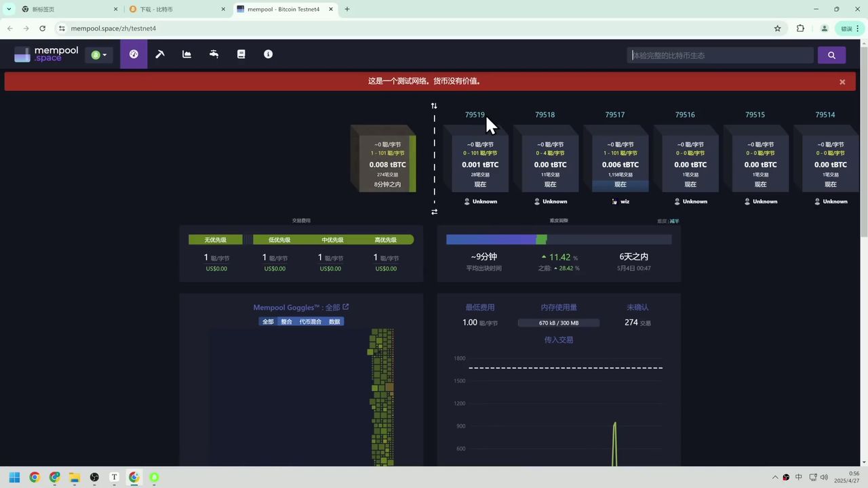Click the dashboard gauge icon
The width and height of the screenshot is (868, 488).
click(x=134, y=54)
